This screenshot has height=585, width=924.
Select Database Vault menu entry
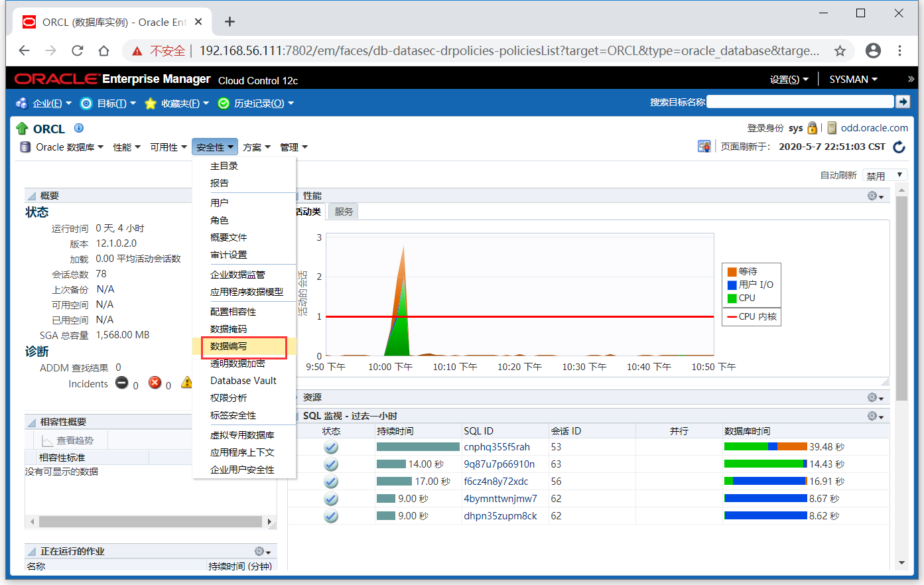243,381
